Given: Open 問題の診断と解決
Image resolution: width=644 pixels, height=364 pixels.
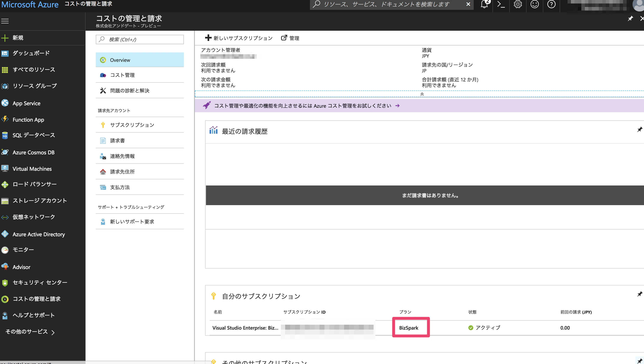Looking at the screenshot, I should pyautogui.click(x=140, y=90).
